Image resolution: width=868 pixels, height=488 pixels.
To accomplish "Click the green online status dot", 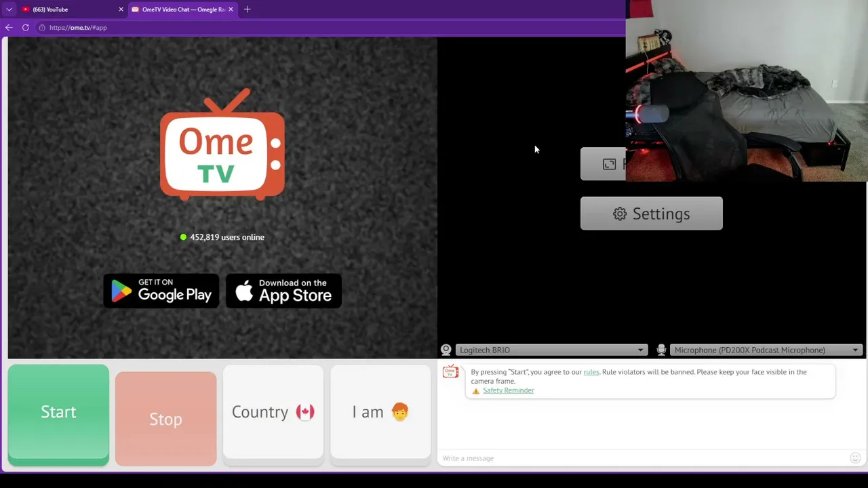I will (x=183, y=237).
